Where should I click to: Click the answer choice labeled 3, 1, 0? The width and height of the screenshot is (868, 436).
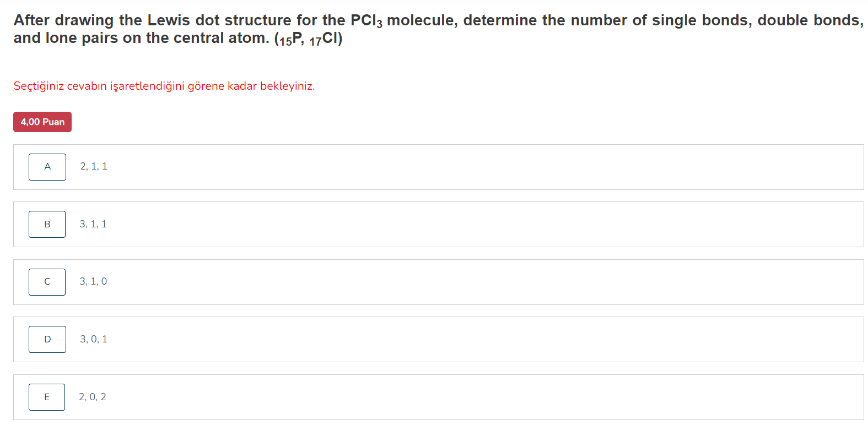93,281
